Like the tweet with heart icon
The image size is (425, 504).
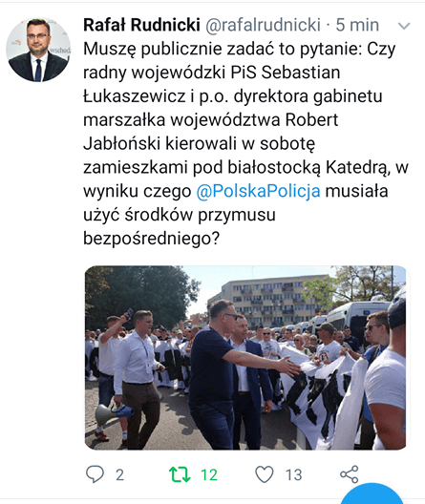coord(265,474)
